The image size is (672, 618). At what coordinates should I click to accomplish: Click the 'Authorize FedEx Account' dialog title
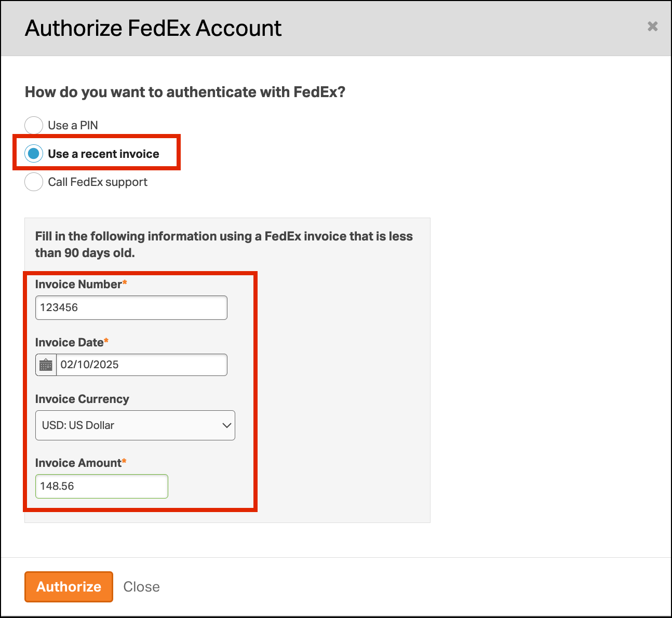153,28
